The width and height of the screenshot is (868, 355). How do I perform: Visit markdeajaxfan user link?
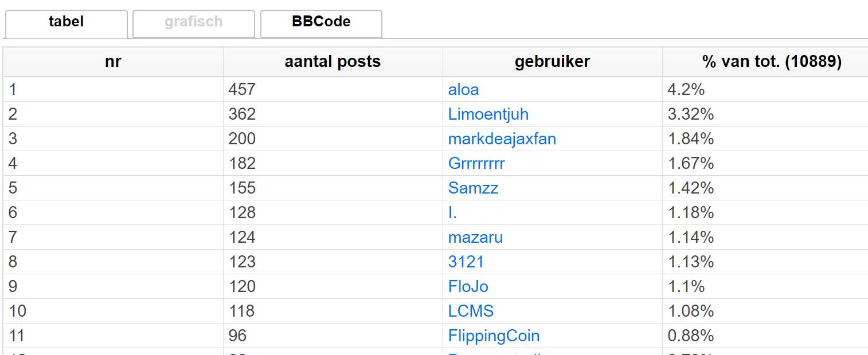click(x=502, y=139)
